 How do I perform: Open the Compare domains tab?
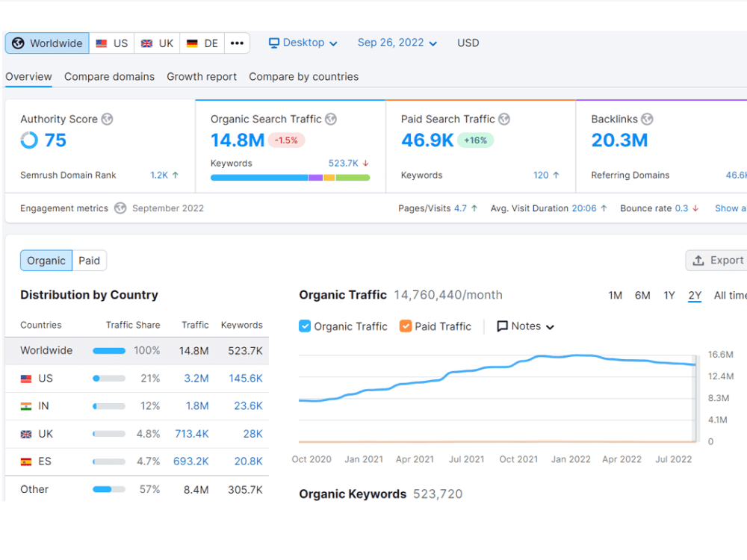[x=109, y=77]
